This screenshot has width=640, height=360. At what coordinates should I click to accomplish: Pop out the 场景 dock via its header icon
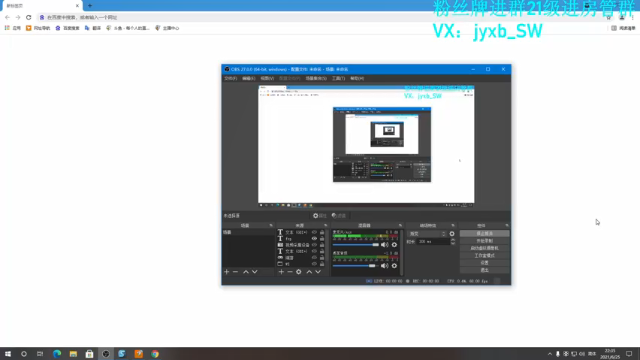click(271, 225)
